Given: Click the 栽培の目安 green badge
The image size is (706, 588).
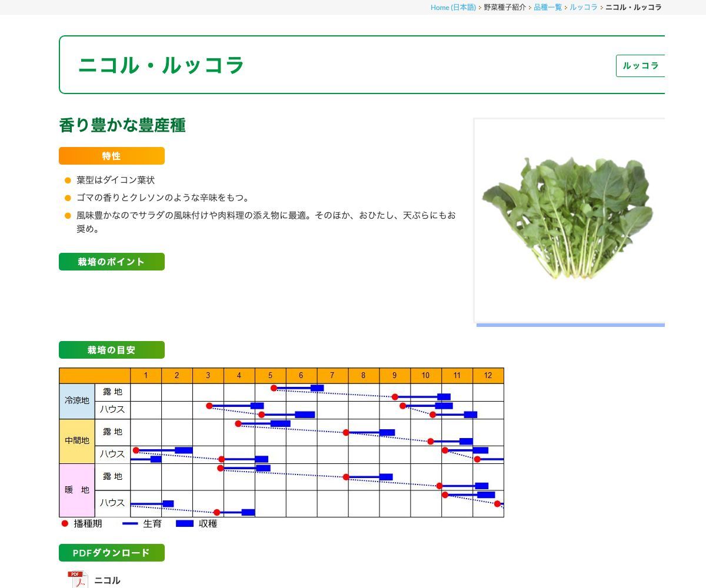Looking at the screenshot, I should (x=111, y=350).
